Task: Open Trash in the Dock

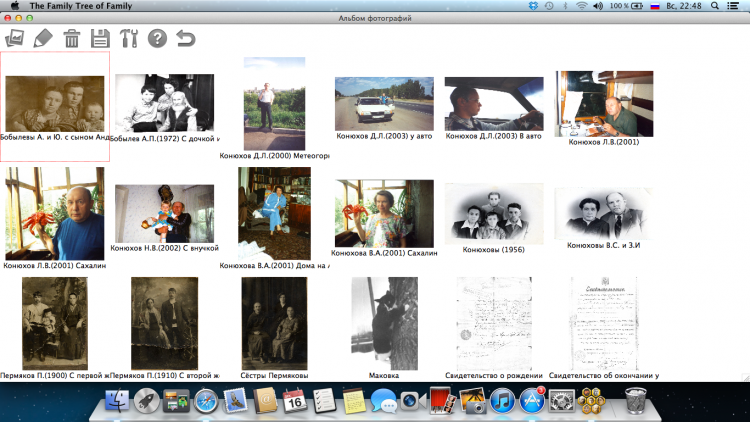Action: tap(636, 401)
